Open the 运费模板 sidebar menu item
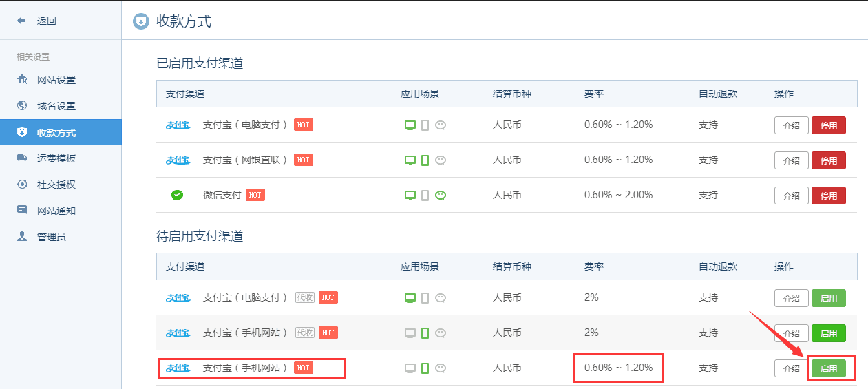This screenshot has width=868, height=389. [x=61, y=158]
